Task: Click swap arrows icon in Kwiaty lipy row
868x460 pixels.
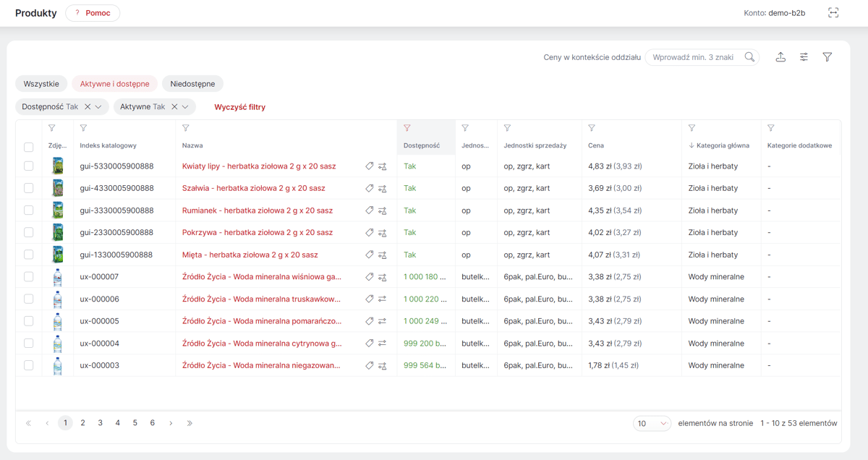Action: [x=383, y=166]
